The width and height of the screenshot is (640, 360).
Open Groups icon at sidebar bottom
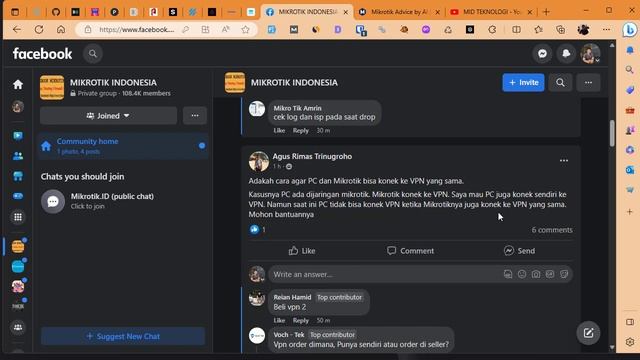(x=18, y=327)
